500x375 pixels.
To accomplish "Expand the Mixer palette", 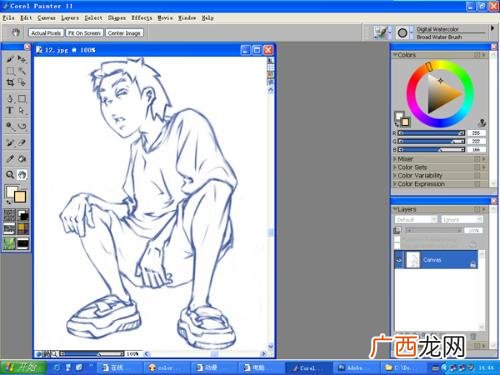I will (x=395, y=159).
